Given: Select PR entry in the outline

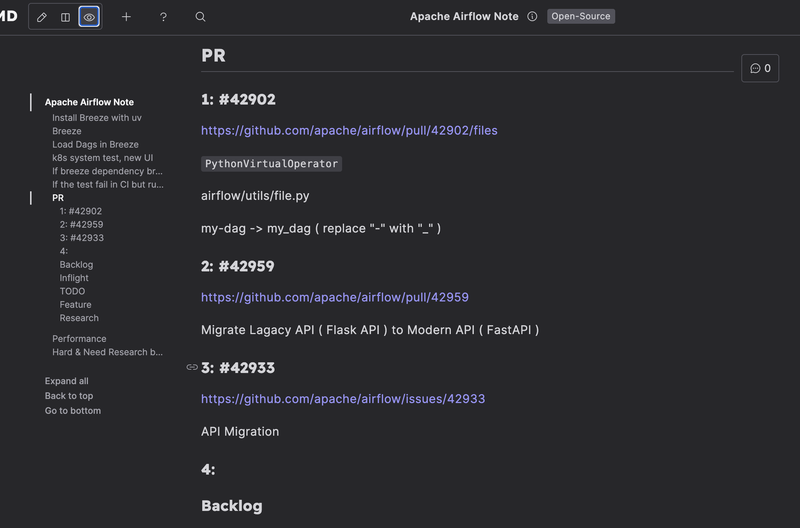Looking at the screenshot, I should (58, 198).
